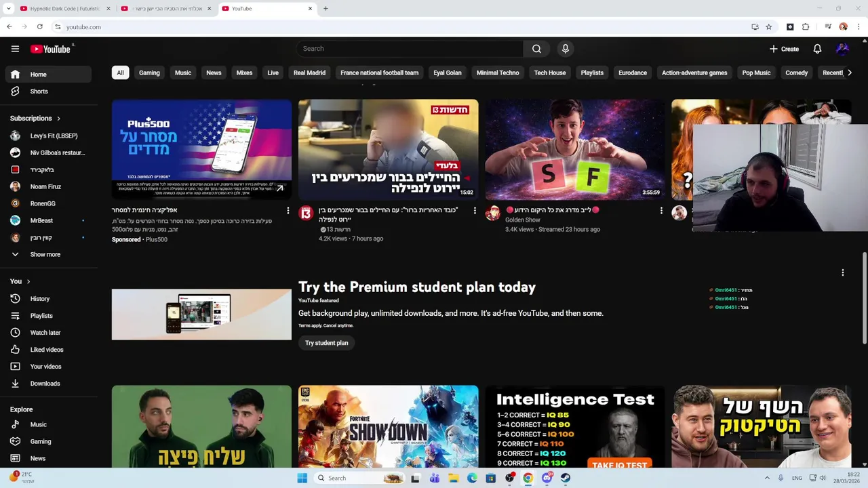Open the browser tab search dropdown
Screen dimensions: 868x488
click(8, 9)
